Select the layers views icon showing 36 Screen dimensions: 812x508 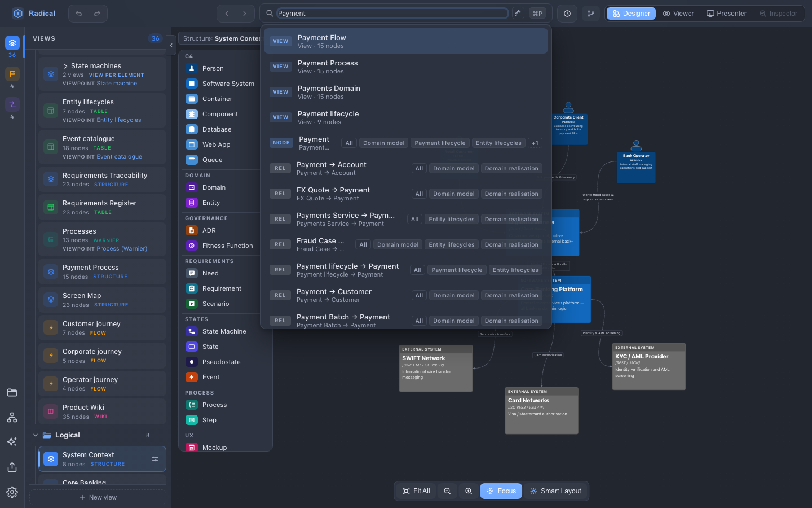point(12,43)
